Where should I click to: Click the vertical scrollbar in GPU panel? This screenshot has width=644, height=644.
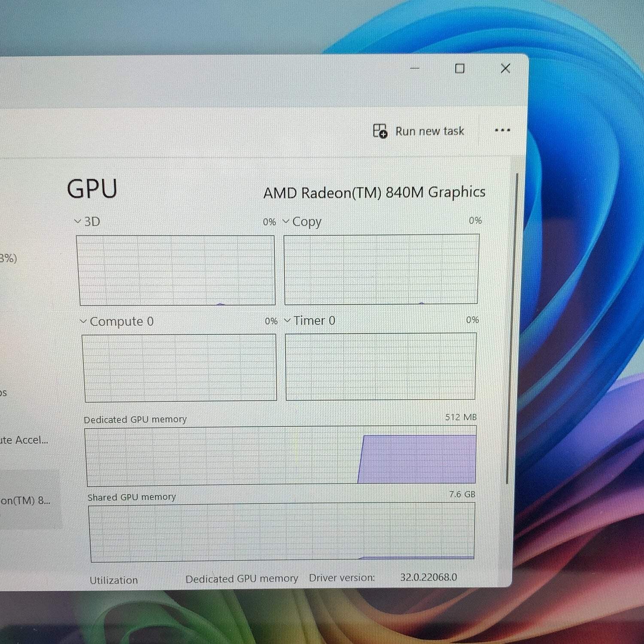coord(513,328)
